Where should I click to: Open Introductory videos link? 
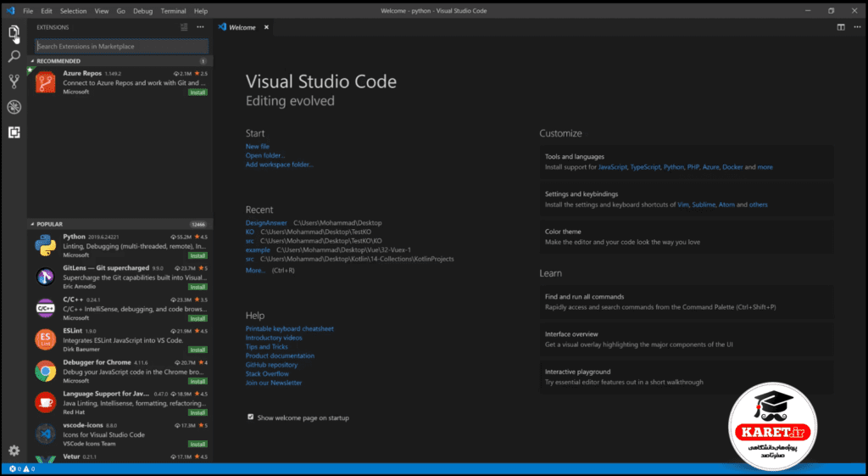(274, 338)
